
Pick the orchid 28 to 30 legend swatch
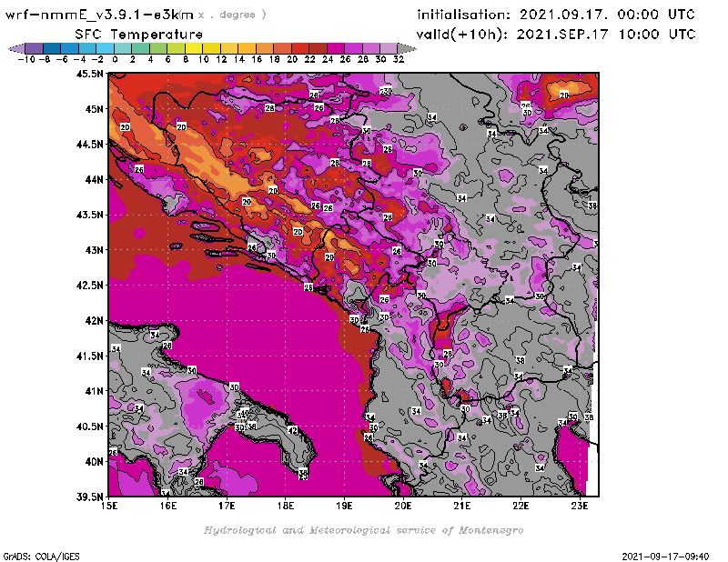(371, 49)
